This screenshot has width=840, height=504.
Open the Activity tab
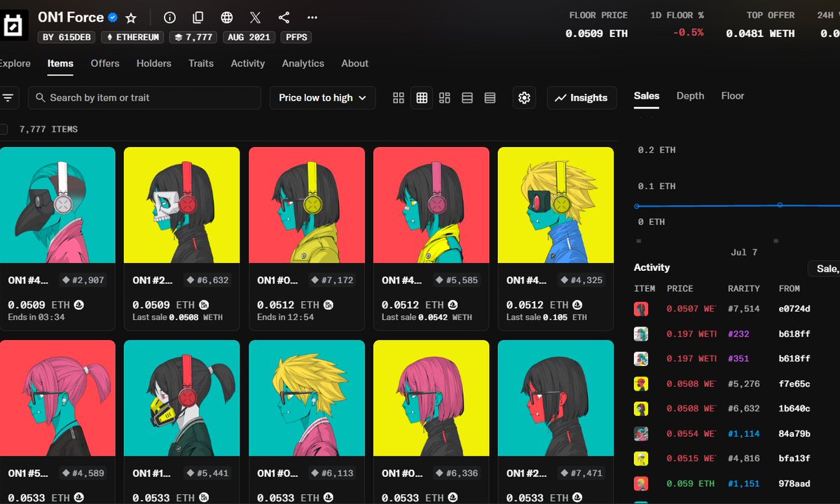point(247,63)
